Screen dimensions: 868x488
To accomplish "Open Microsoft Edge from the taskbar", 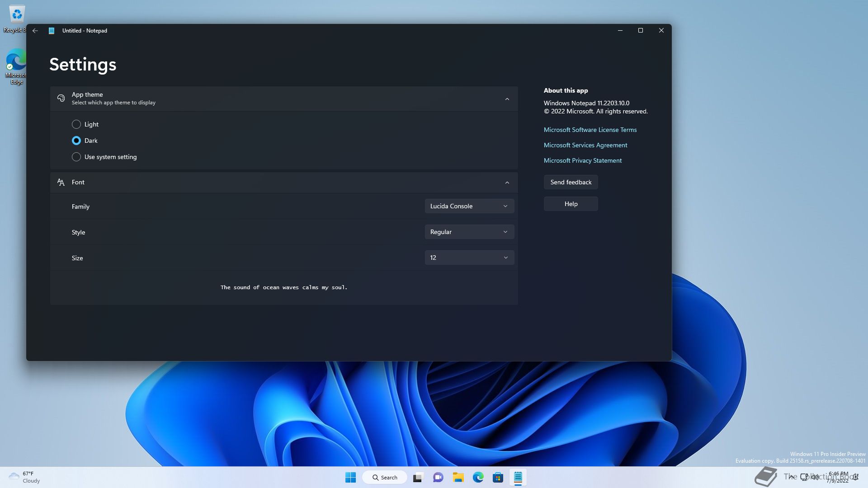I will 478,477.
